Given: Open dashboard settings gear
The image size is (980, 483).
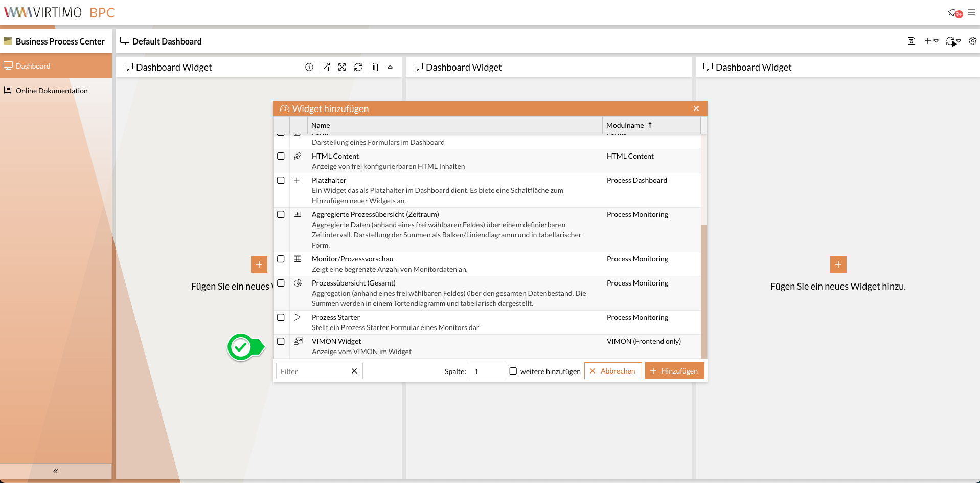Looking at the screenshot, I should tap(973, 41).
